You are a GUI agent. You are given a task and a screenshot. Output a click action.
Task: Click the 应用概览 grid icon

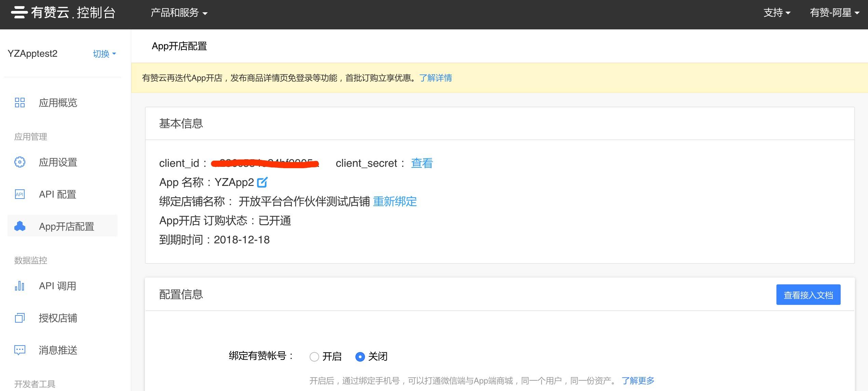coord(20,103)
